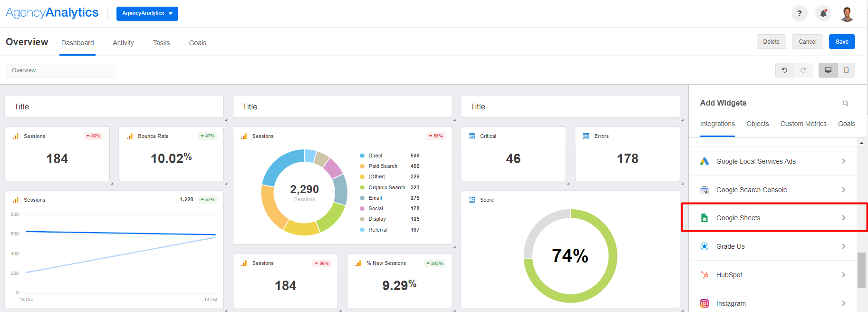This screenshot has height=312, width=868.
Task: Click the undo arrow icon
Action: click(784, 70)
